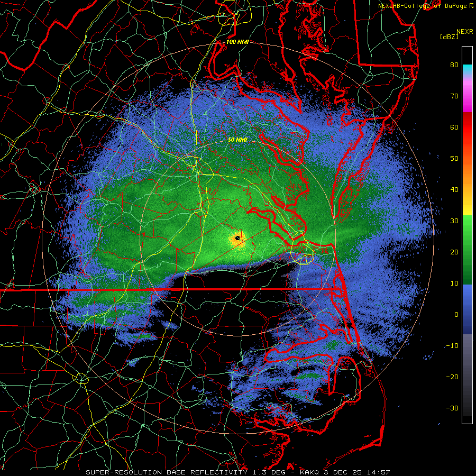Image resolution: width=476 pixels, height=476 pixels.
Task: Click the 80 value on the dBZ scale
Action: (454, 65)
